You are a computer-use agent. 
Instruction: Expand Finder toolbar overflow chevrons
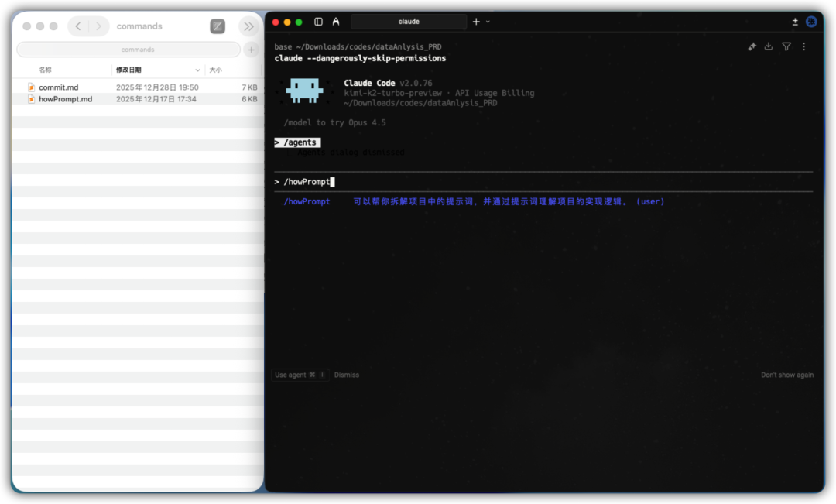pos(249,26)
